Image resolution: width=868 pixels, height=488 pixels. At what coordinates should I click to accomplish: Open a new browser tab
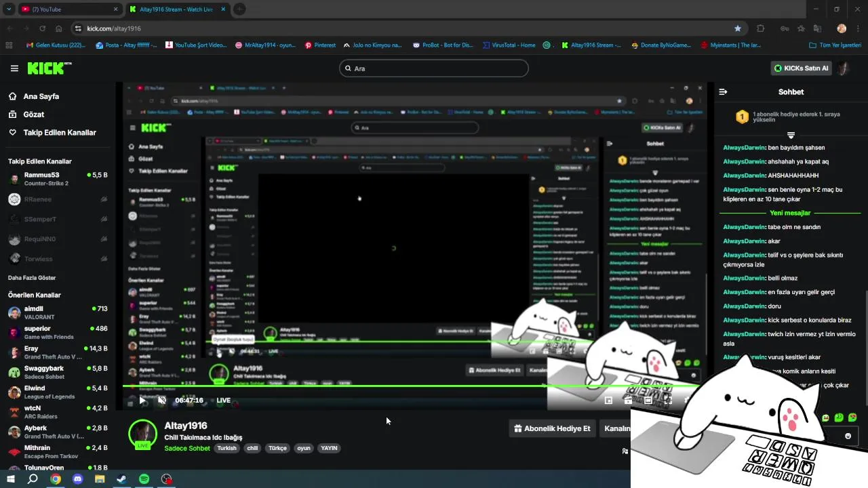click(239, 9)
